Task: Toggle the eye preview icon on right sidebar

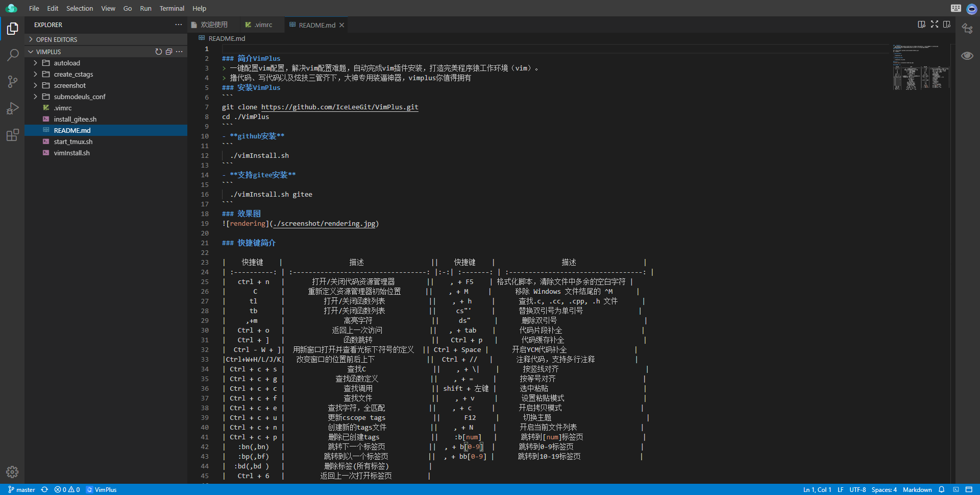Action: tap(968, 56)
